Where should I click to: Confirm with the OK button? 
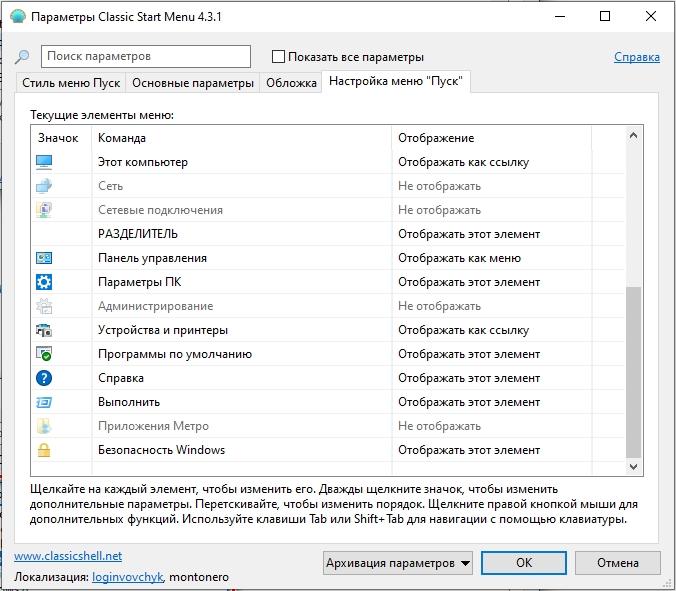click(x=524, y=563)
